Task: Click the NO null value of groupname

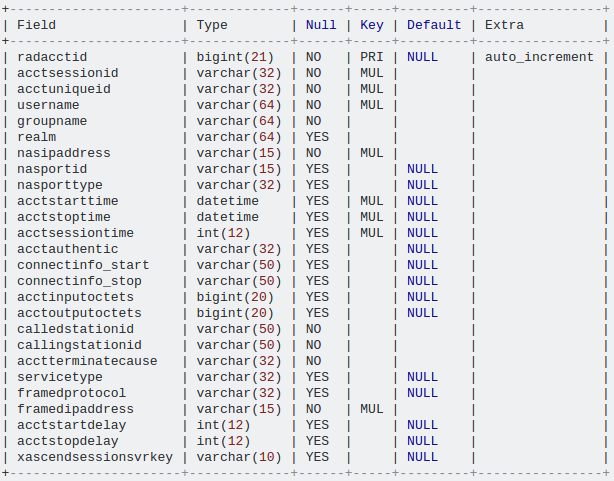Action: pyautogui.click(x=313, y=121)
